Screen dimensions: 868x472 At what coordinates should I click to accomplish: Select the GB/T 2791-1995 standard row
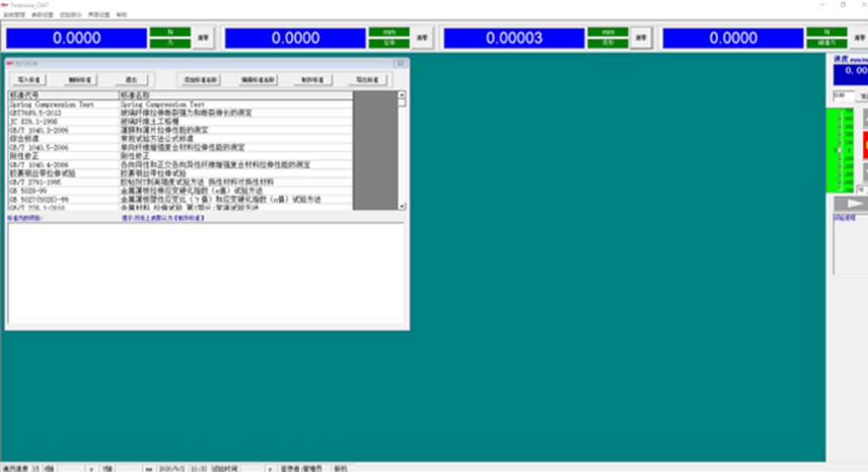180,182
